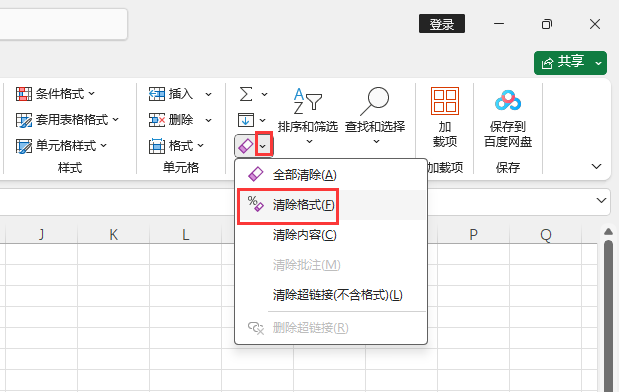
Task: Click the 删除 cells icon
Action: [x=157, y=120]
